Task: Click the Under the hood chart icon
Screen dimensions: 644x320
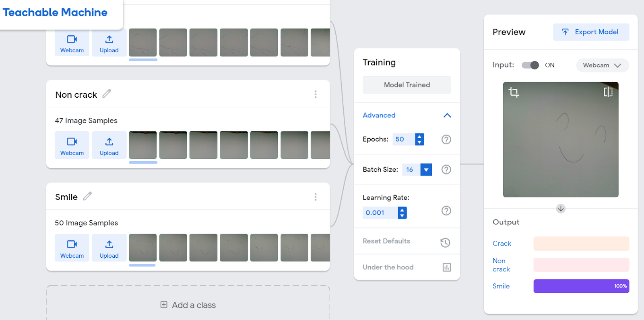Action: tap(447, 267)
